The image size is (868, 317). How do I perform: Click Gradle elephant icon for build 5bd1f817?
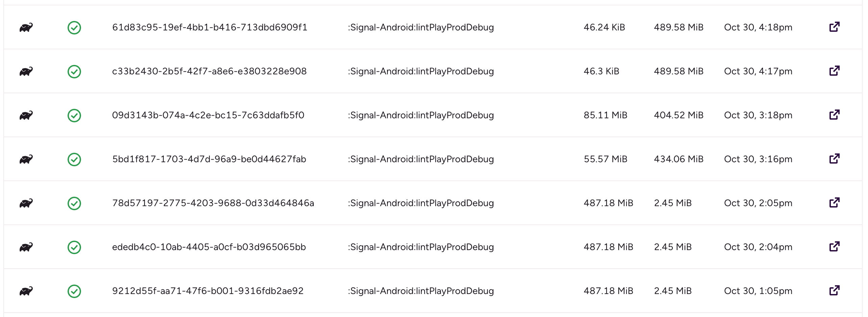tap(26, 159)
